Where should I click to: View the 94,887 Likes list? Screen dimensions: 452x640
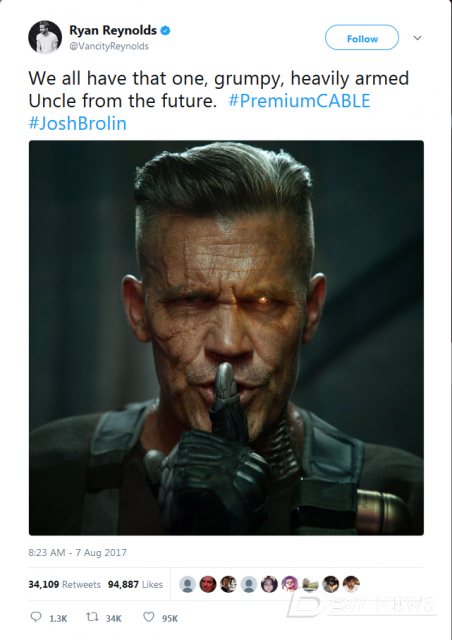[135, 584]
